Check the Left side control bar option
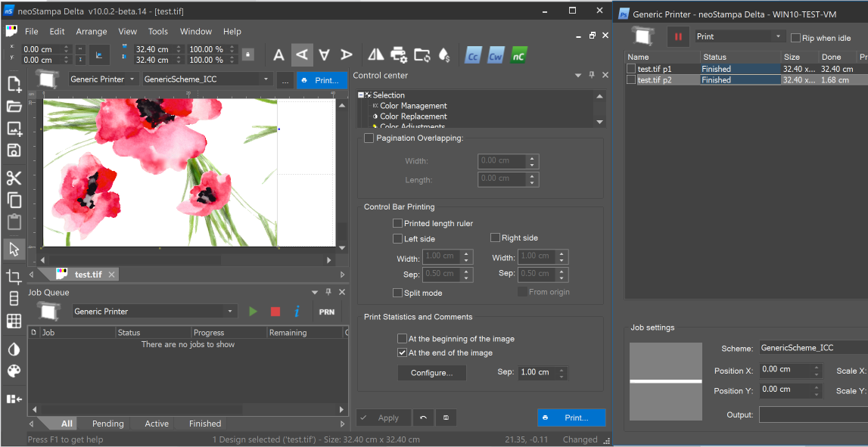 coord(397,239)
